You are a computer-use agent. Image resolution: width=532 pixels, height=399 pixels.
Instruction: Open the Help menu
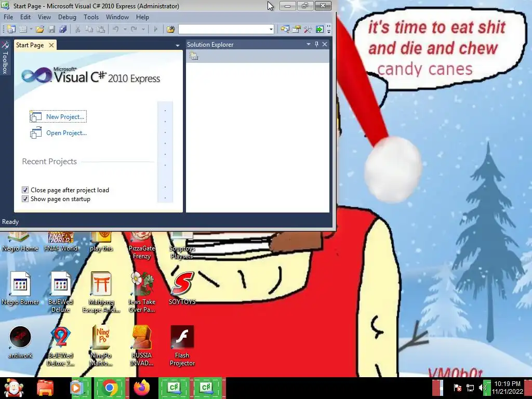pyautogui.click(x=142, y=17)
